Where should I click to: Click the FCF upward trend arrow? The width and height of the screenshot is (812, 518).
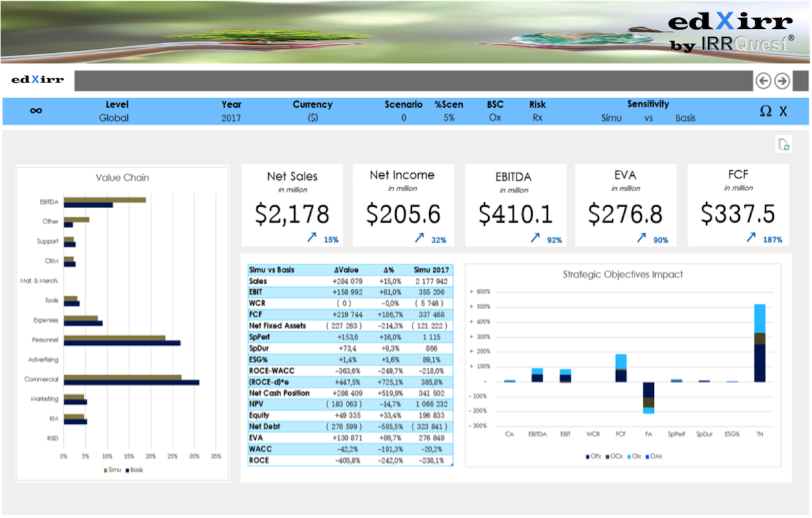[751, 238]
